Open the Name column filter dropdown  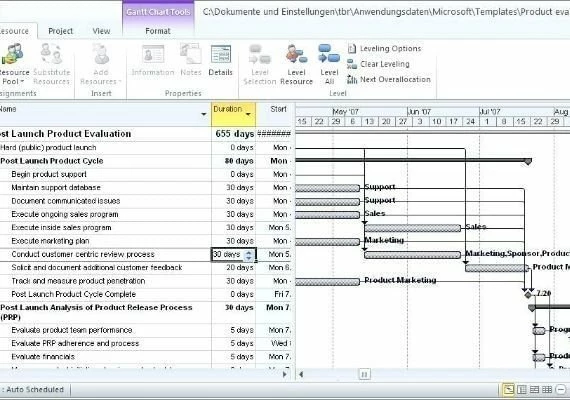(204, 115)
